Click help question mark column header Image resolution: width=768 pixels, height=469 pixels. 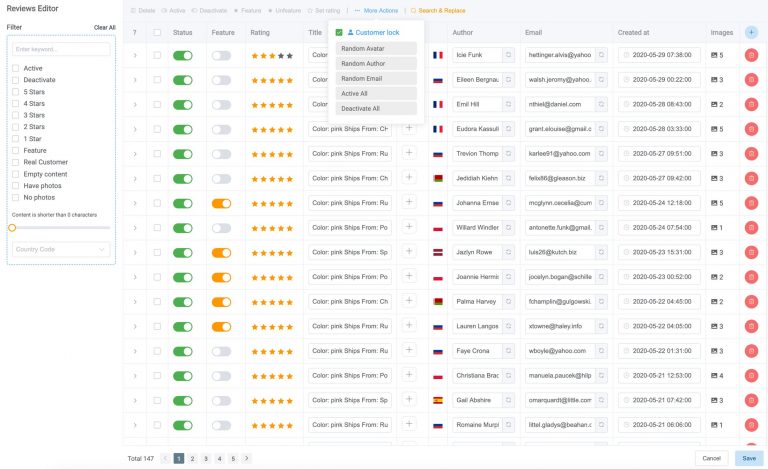(x=135, y=33)
